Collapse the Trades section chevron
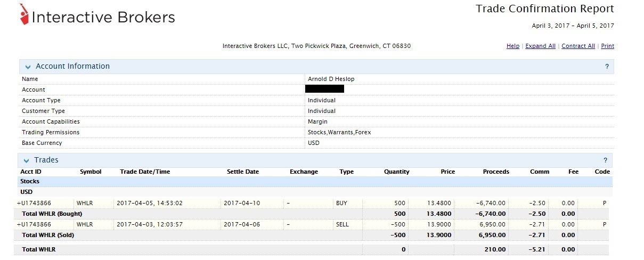The image size is (644, 260). click(27, 161)
